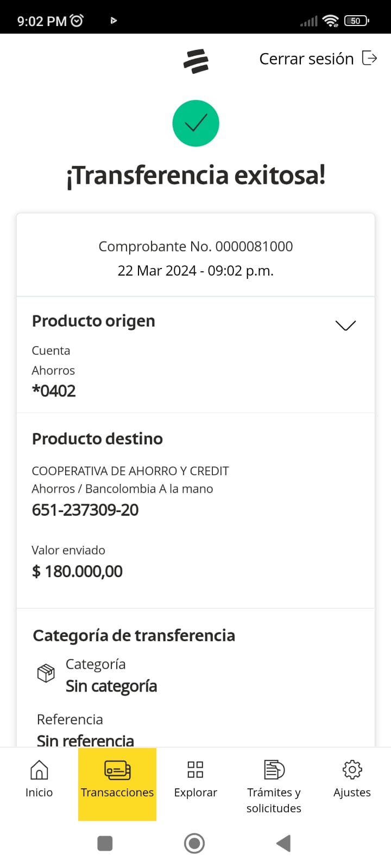Open Trámites y solicitudes documents icon

coord(274,770)
